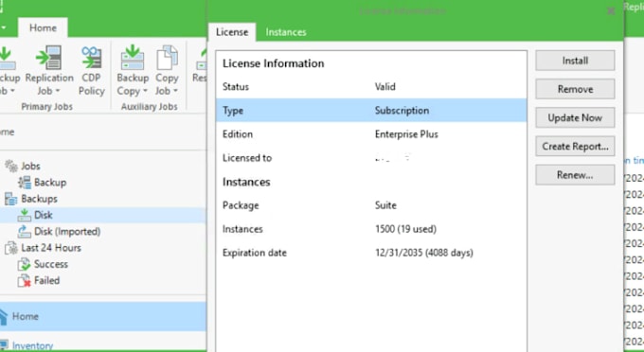The height and width of the screenshot is (352, 644).
Task: Switch to the Instances tab
Action: pyautogui.click(x=286, y=32)
